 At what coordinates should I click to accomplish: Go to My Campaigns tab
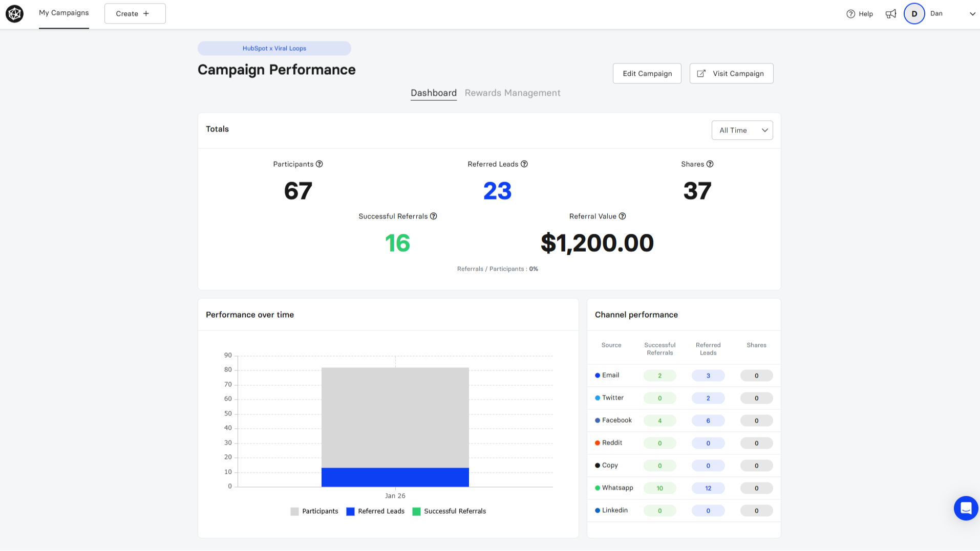[63, 13]
